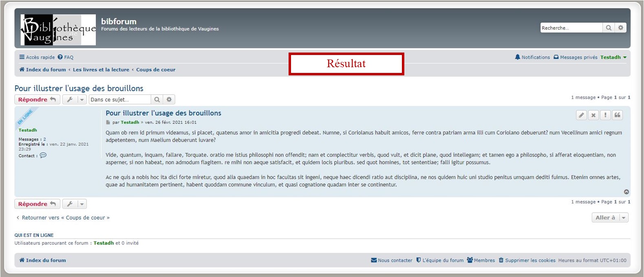Click the header search magnifier icon
The width and height of the screenshot is (644, 277).
[609, 28]
